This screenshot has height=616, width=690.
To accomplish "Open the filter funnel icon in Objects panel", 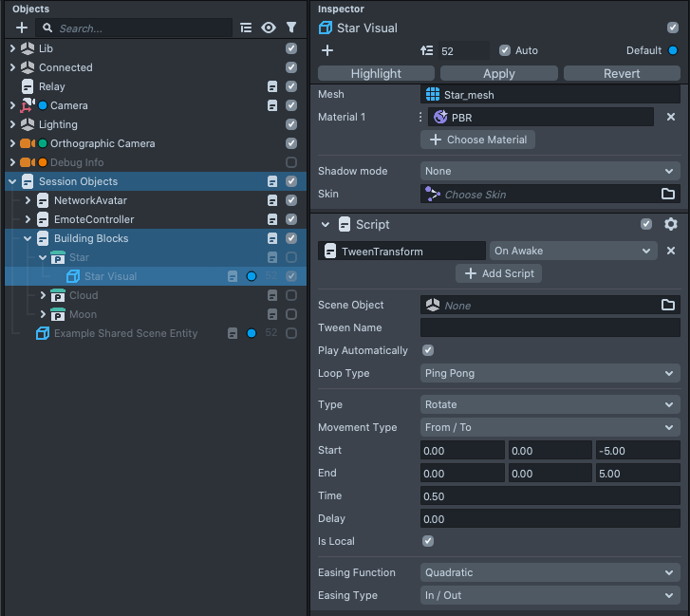I will pos(291,28).
